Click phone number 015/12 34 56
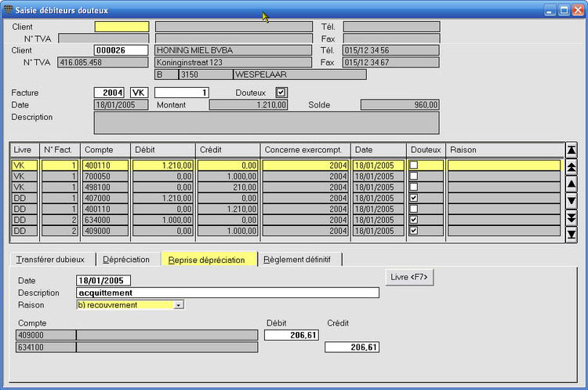This screenshot has height=390, width=588. [390, 50]
